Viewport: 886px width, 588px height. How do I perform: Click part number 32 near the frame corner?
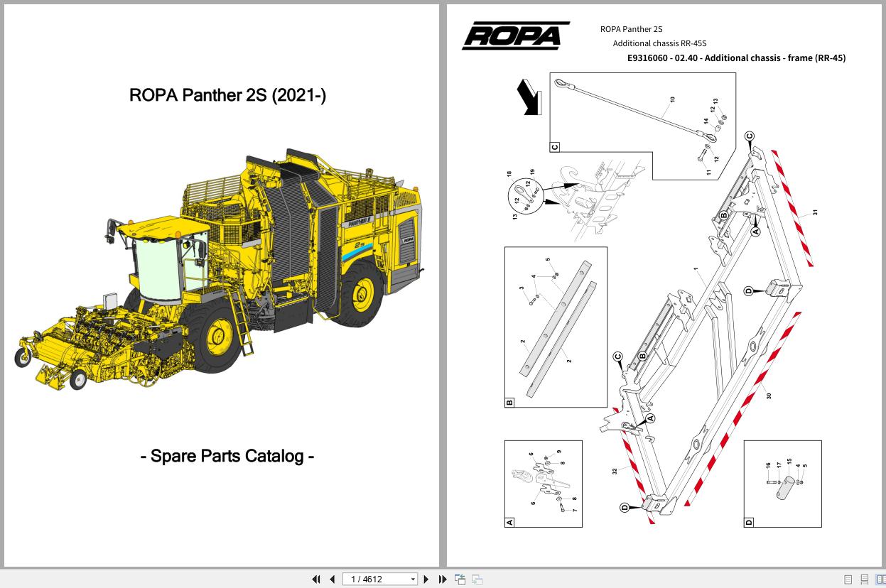(x=615, y=471)
